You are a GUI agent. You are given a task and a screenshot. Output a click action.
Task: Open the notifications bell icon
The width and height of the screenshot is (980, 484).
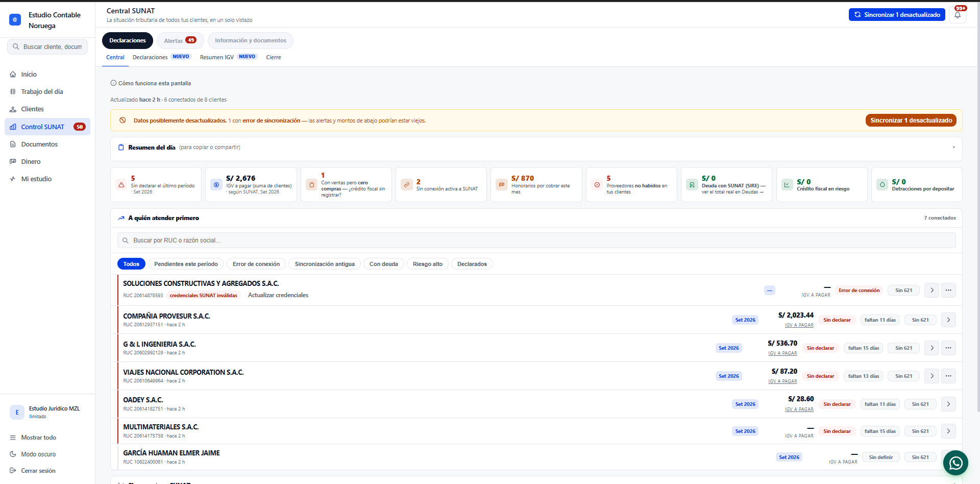pos(958,15)
